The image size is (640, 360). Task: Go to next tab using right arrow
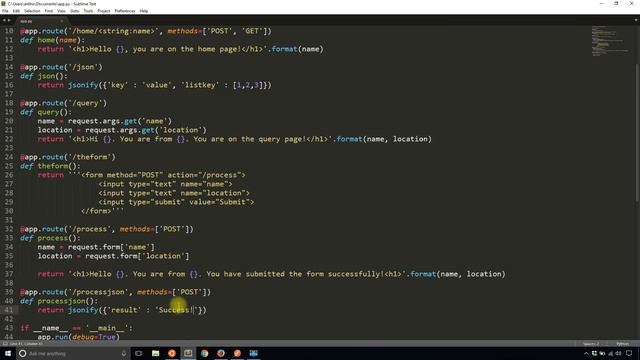(9, 20)
